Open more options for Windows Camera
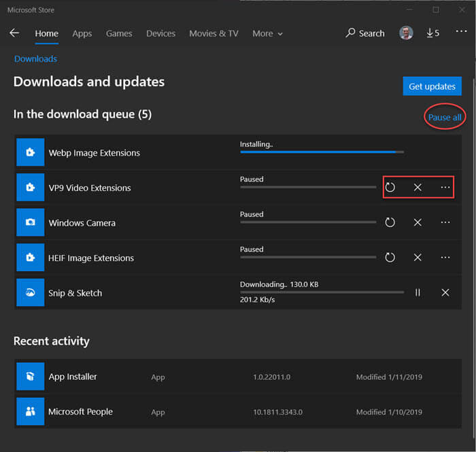476x452 pixels. click(445, 222)
